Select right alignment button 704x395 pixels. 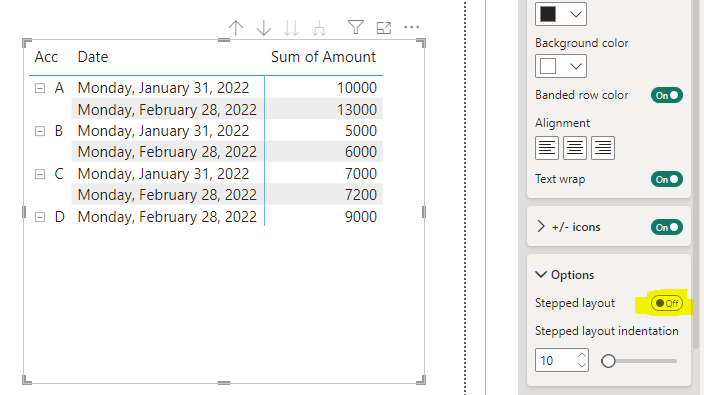[x=603, y=148]
